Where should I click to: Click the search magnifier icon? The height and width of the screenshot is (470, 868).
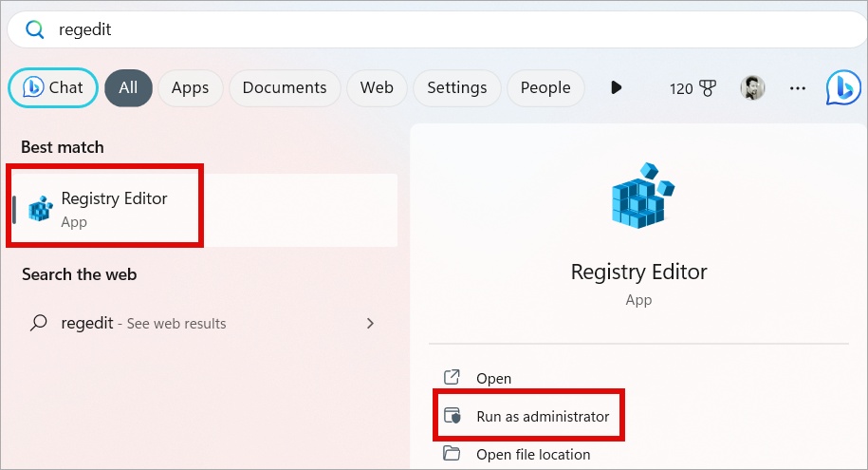point(35,29)
